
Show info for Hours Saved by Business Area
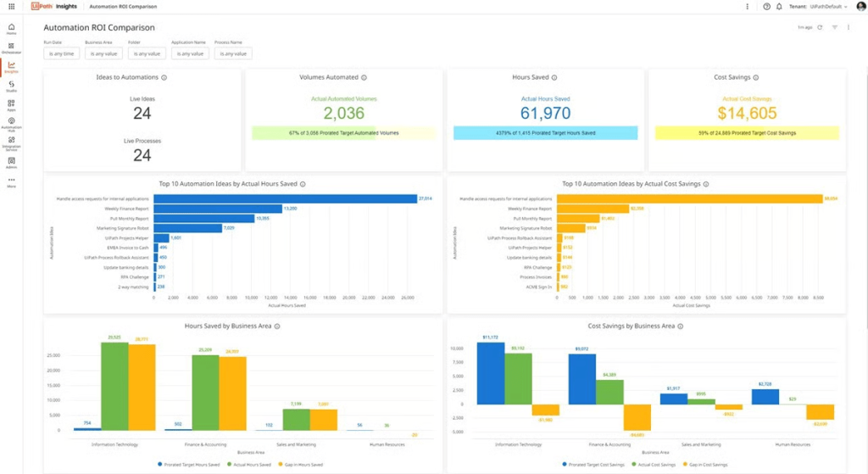point(277,326)
